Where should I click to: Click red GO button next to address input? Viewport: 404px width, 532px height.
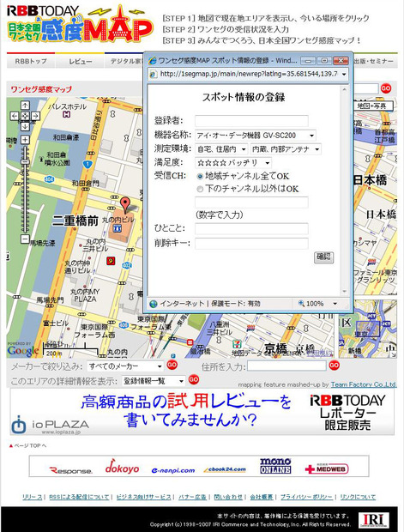[x=335, y=365]
